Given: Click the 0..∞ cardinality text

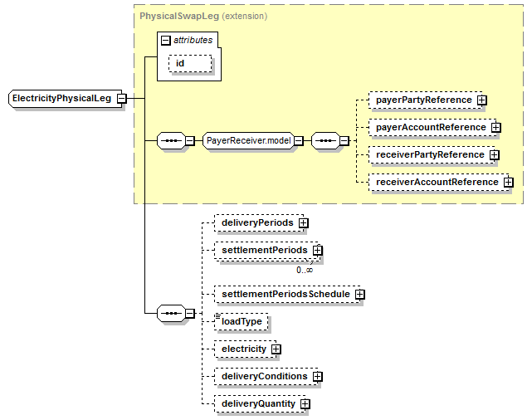Looking at the screenshot, I should coord(305,270).
